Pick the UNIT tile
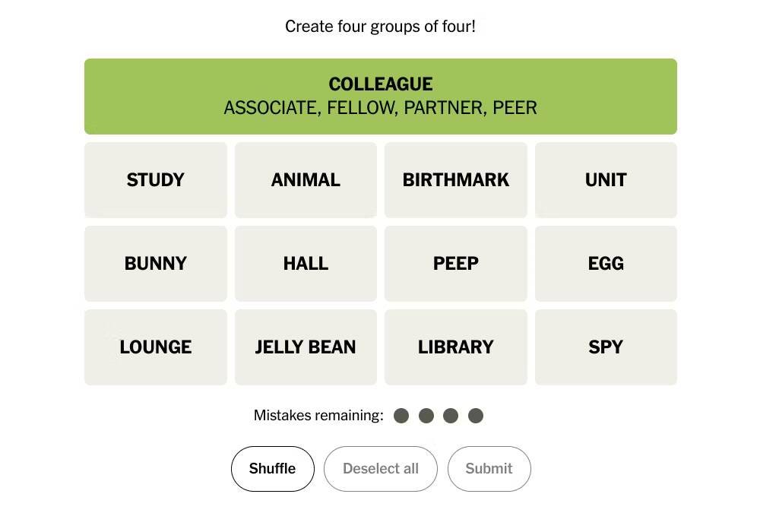 (606, 180)
